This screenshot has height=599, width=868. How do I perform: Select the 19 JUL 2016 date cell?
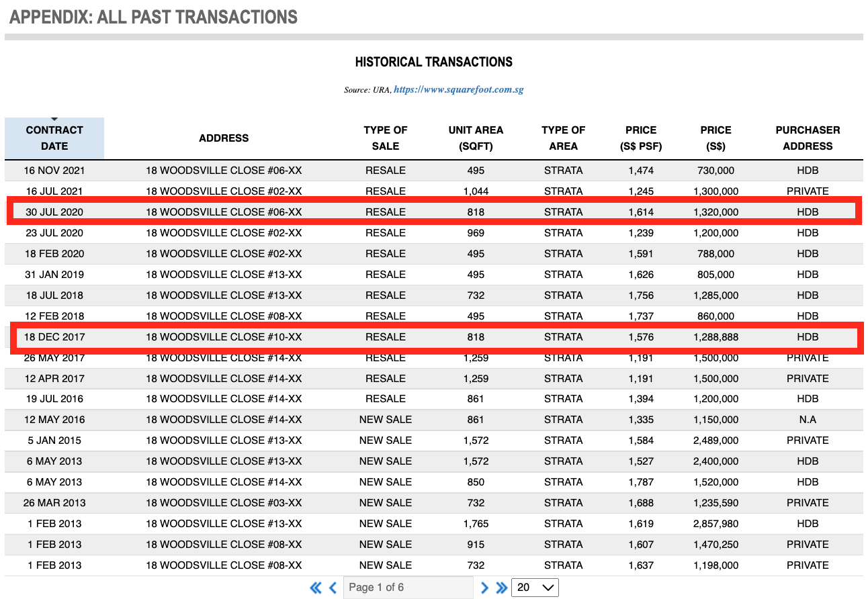tap(54, 399)
